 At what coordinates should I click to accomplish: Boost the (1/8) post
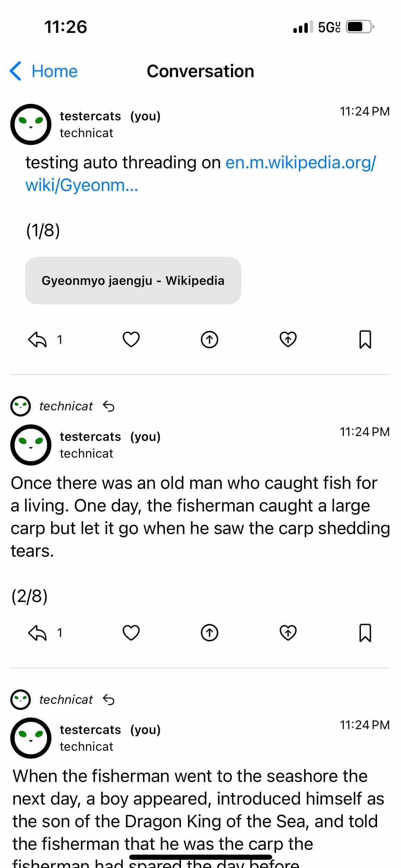tap(209, 340)
